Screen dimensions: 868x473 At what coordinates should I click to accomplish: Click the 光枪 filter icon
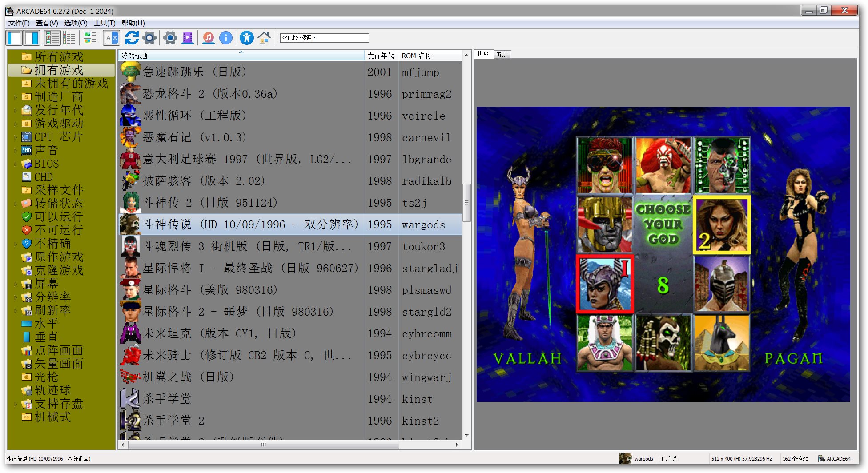click(x=27, y=377)
